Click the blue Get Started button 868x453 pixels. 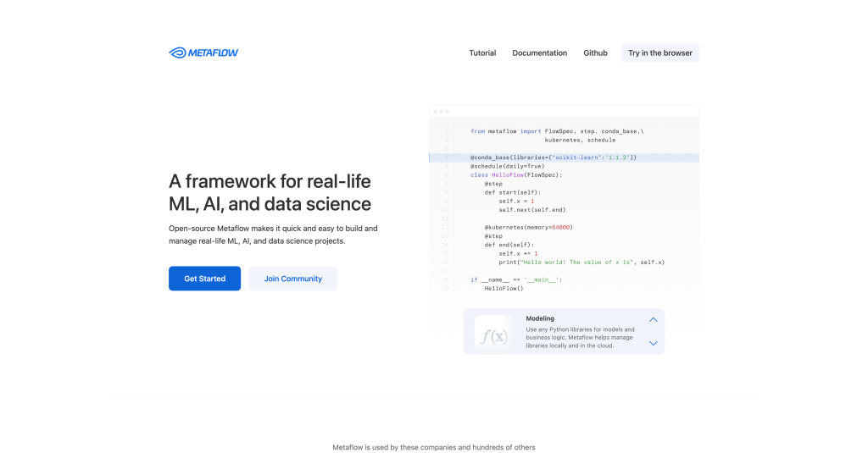click(204, 279)
